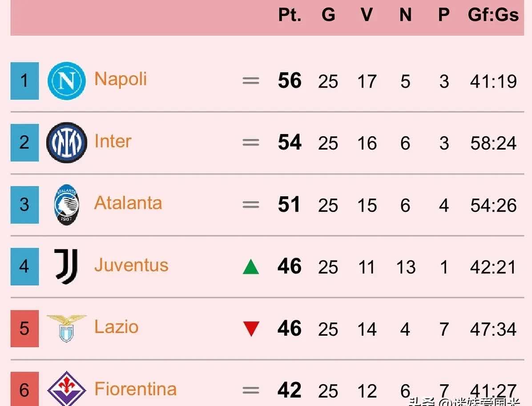
Task: Click the blue rank 1 badge
Action: tap(24, 81)
